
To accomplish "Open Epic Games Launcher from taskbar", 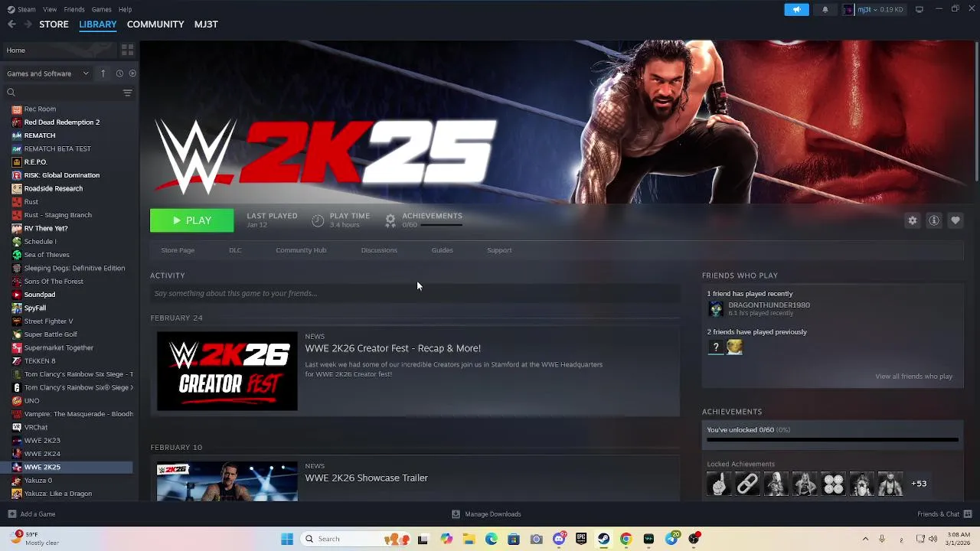I will pos(581,539).
